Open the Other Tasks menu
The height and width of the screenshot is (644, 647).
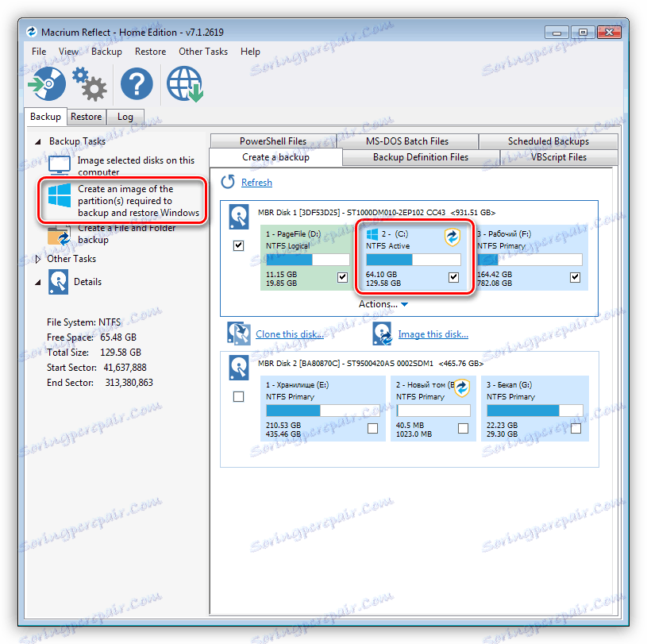pyautogui.click(x=203, y=52)
